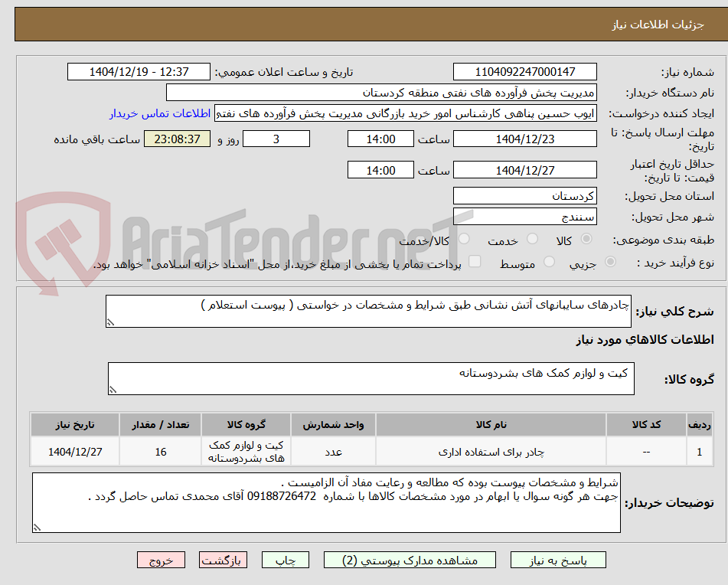Click the تعداد / مقدار column header
Screen dimensions: 728x585
tap(160, 425)
